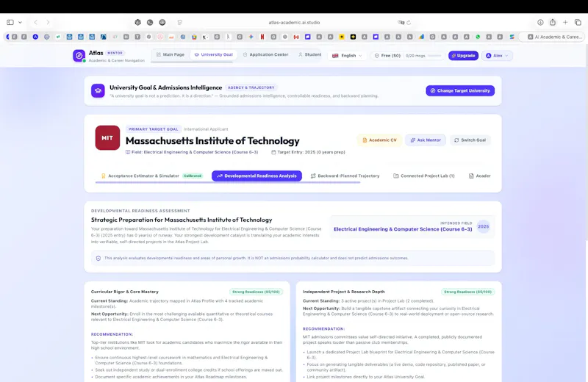The width and height of the screenshot is (588, 382).
Task: Click Strategic Preparation for MIT heading
Action: 182,220
